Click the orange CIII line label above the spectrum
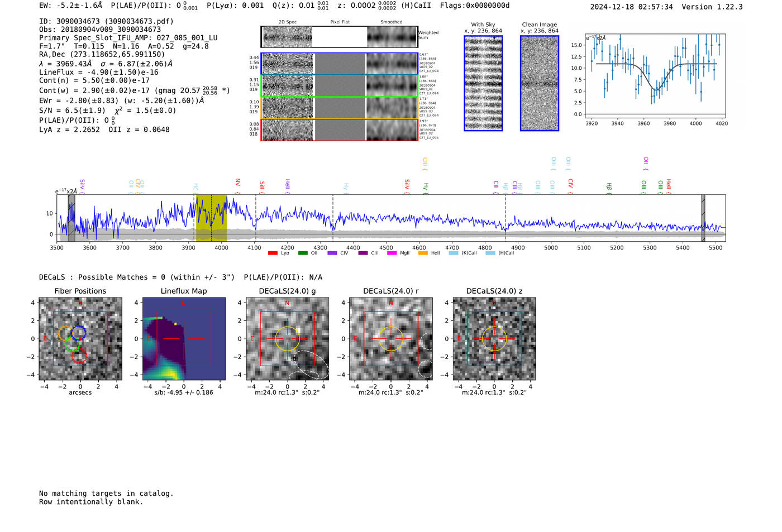Viewport: 782px width, 532px height. (x=425, y=164)
